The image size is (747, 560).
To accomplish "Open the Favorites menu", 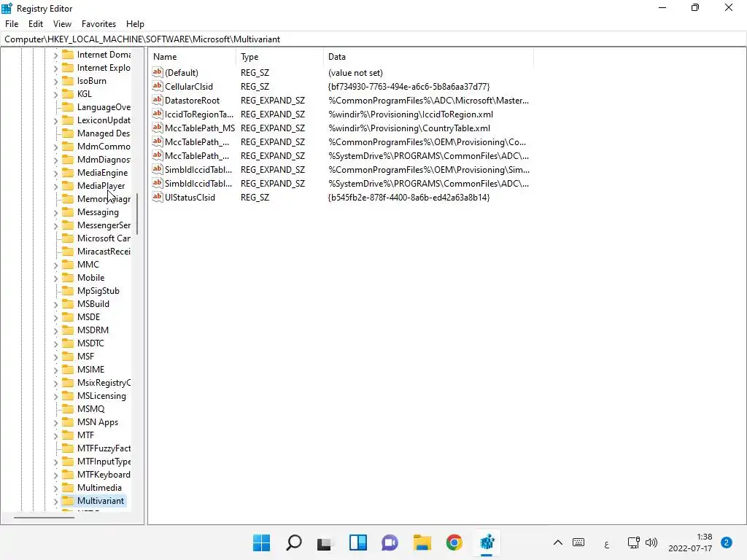I will (98, 24).
